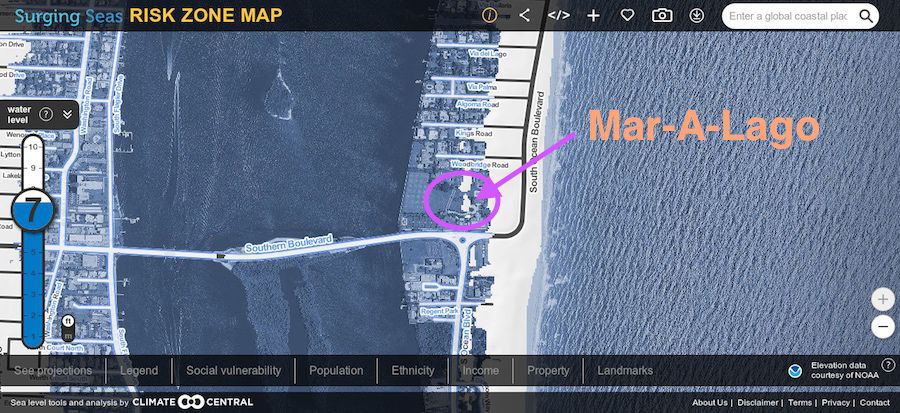Zoom out the map with minus button
900x413 pixels.
[882, 327]
